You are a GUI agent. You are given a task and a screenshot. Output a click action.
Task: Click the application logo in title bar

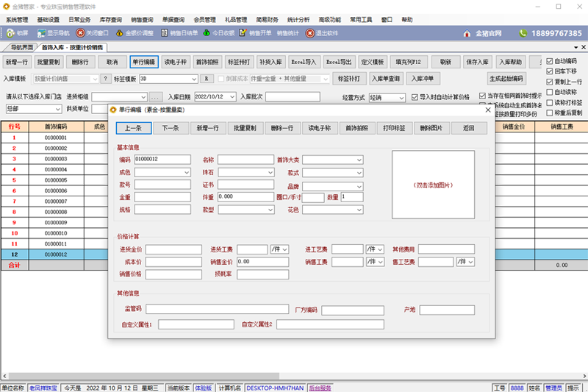pyautogui.click(x=6, y=7)
